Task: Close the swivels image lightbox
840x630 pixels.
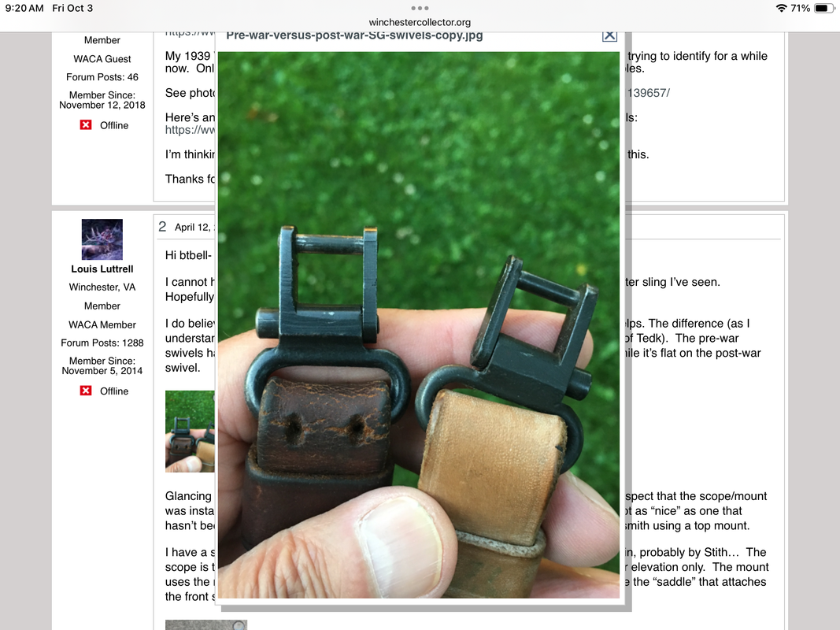Action: [609, 36]
